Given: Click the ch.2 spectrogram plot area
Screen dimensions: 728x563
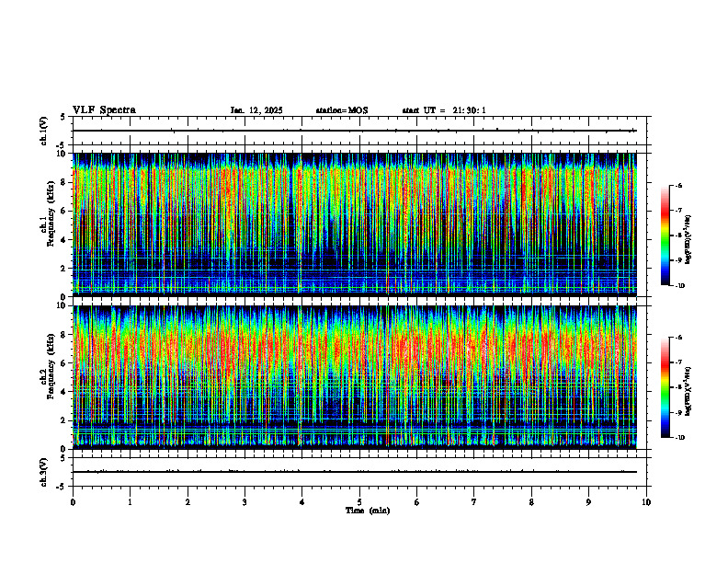Looking at the screenshot, I should (354, 377).
